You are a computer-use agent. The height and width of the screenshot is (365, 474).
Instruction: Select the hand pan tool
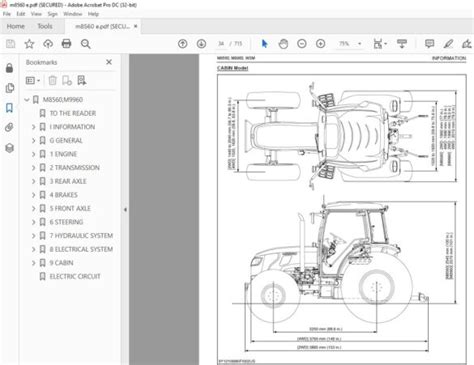(x=283, y=44)
